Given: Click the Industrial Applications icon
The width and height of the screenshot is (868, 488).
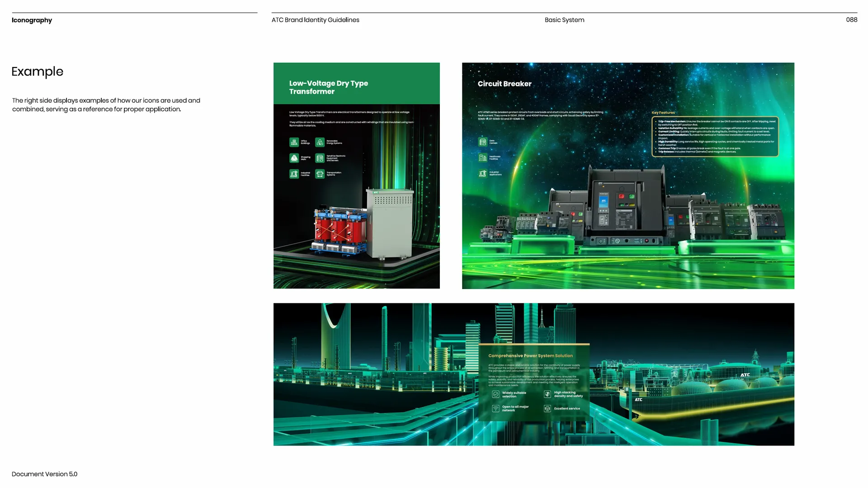Looking at the screenshot, I should 483,174.
